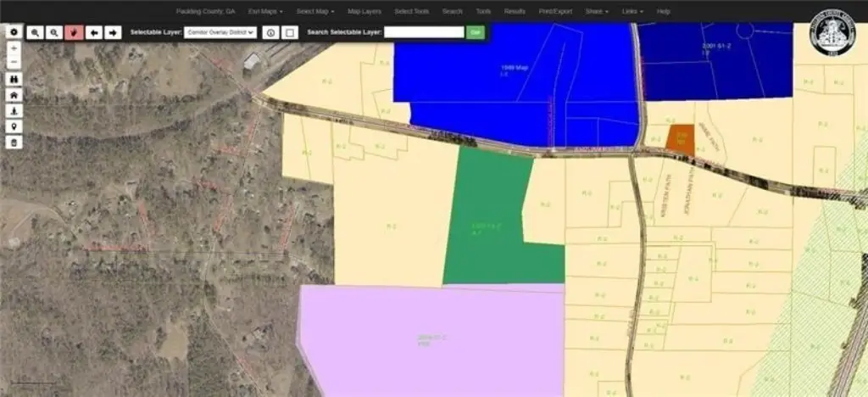Return to home map extent
The width and height of the screenshot is (868, 397).
(14, 94)
